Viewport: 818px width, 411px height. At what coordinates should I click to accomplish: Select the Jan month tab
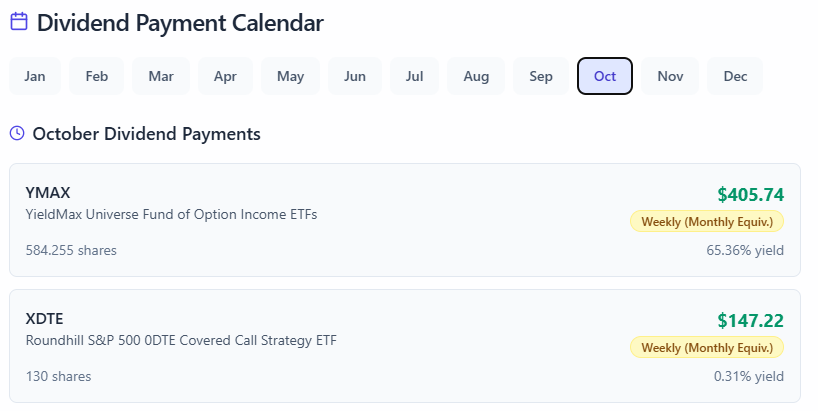pos(35,76)
